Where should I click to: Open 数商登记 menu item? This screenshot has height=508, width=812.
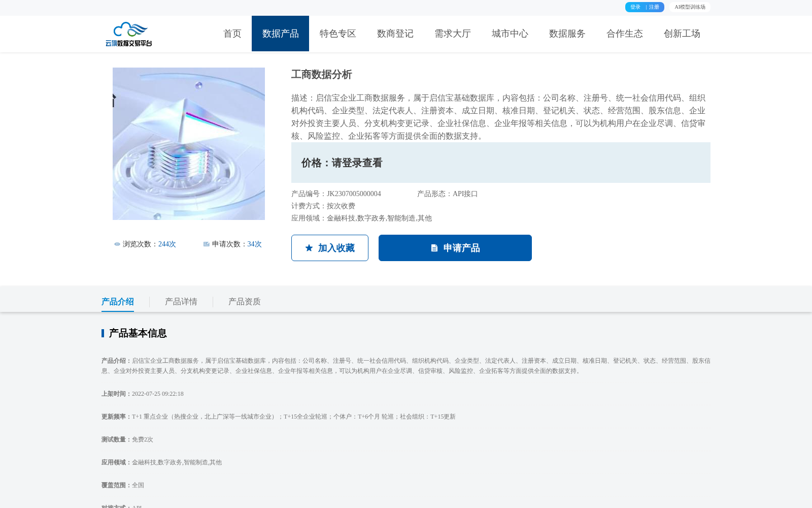pyautogui.click(x=395, y=34)
